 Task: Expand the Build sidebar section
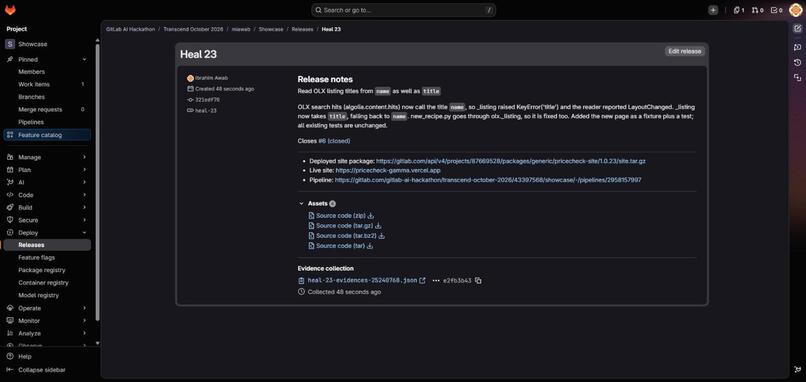(84, 208)
